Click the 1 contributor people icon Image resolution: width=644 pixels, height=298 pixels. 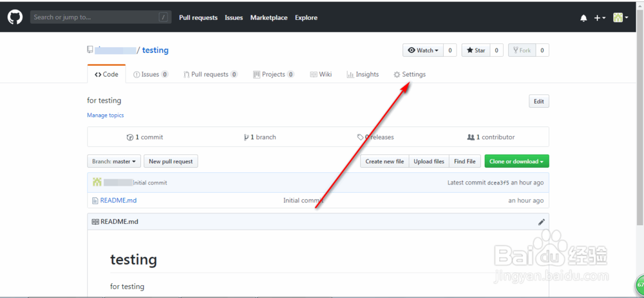tap(471, 137)
